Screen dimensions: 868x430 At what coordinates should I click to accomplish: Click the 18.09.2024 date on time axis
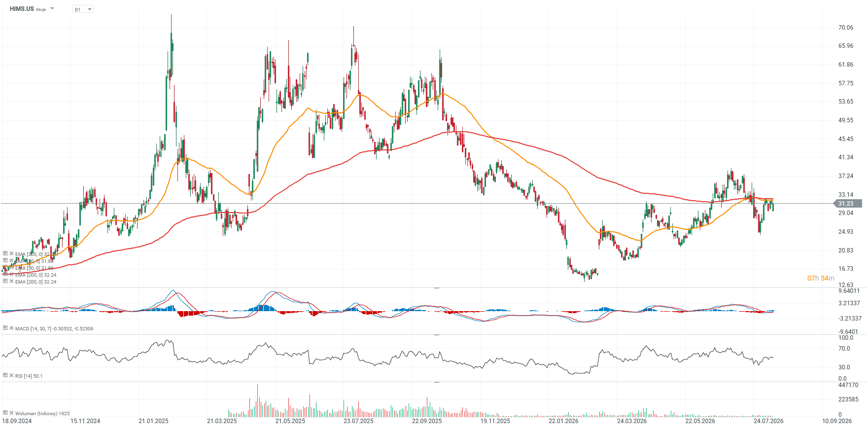tap(17, 421)
